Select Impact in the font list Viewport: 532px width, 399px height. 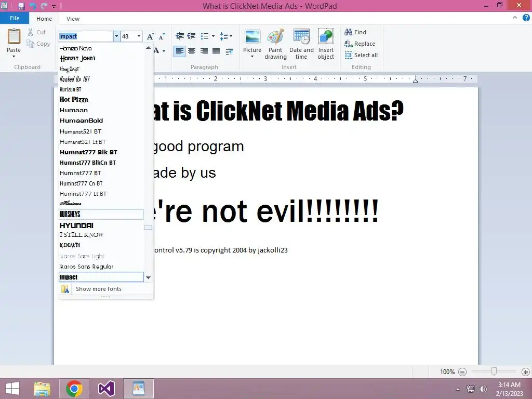tap(101, 277)
